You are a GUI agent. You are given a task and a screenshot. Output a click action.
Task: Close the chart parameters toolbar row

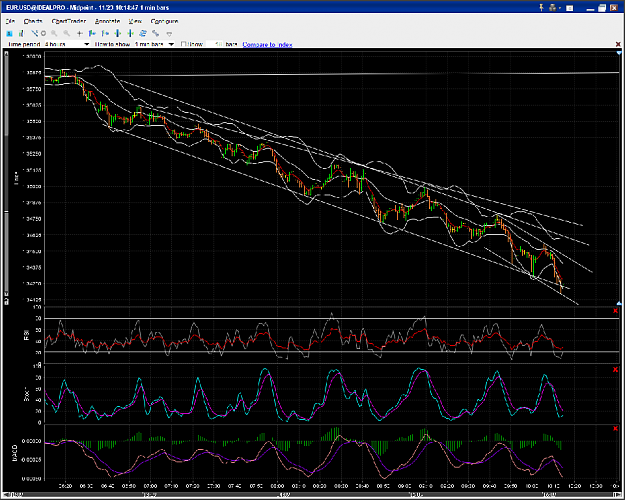[618, 44]
